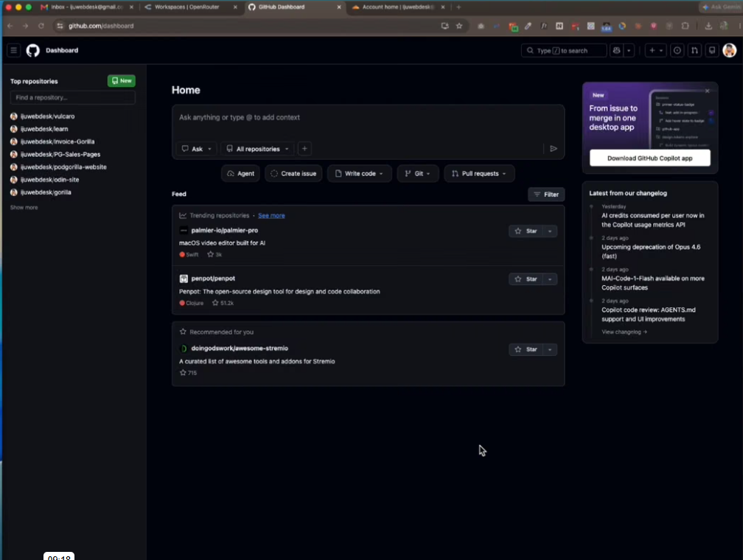Focus the Find a repository field
Image resolution: width=743 pixels, height=560 pixels.
coord(72,97)
